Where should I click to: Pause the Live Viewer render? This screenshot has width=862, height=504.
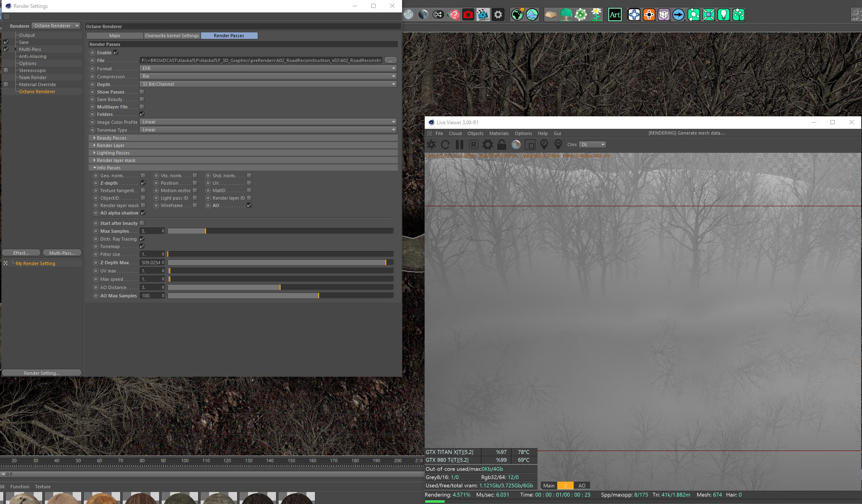tap(459, 145)
